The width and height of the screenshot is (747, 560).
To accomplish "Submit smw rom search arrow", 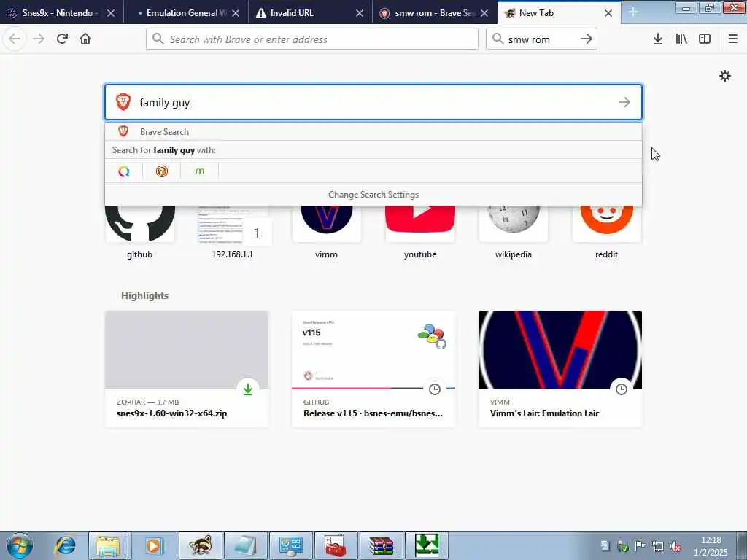I will tap(587, 39).
